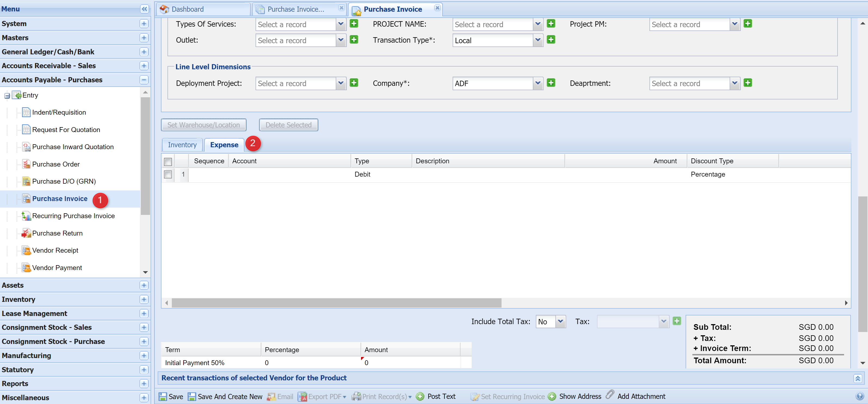The height and width of the screenshot is (404, 868).
Task: Open Purchase D/O (GRN) entry
Action: coord(64,181)
